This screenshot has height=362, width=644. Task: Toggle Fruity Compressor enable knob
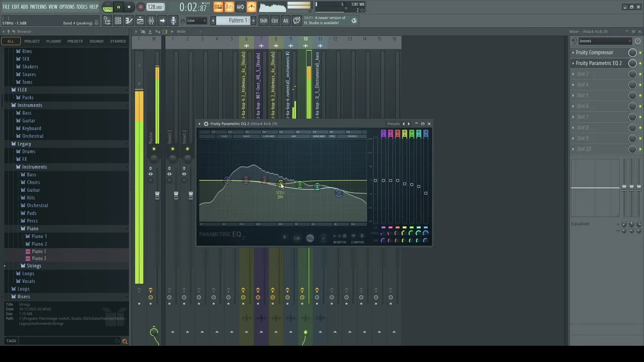click(x=632, y=52)
